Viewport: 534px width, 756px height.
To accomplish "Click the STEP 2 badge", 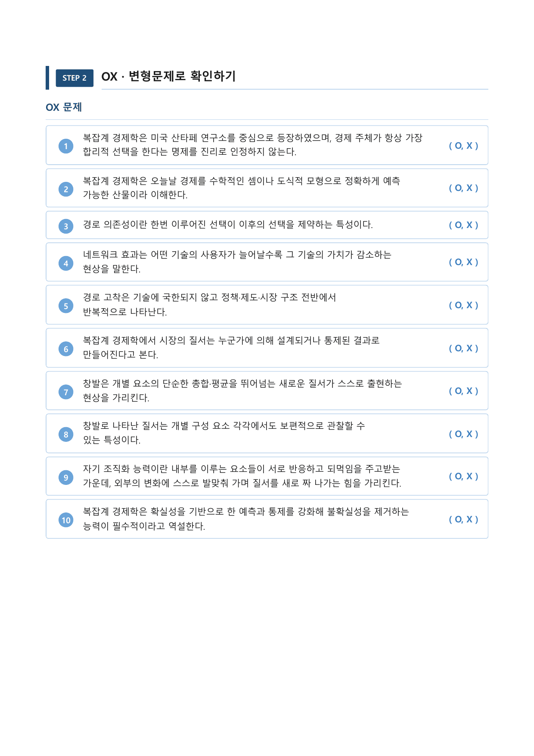I will pos(75,78).
